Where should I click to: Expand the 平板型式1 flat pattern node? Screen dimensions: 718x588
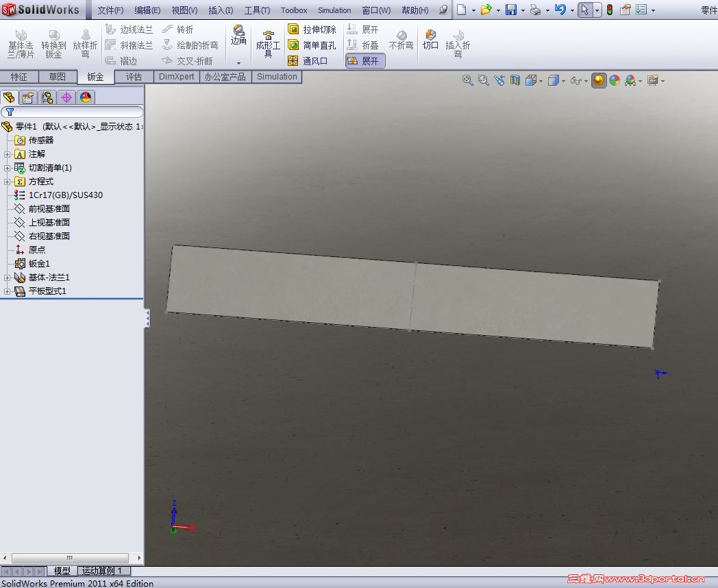(x=7, y=291)
